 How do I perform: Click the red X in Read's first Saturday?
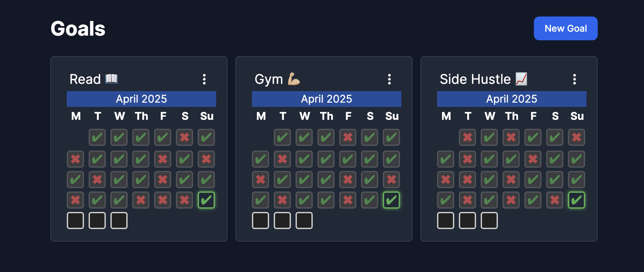184,137
